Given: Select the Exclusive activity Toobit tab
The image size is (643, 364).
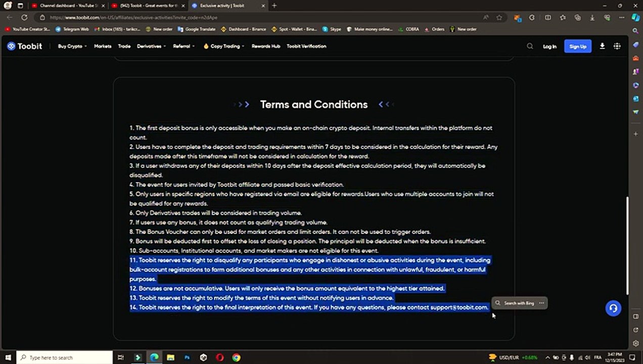Looking at the screenshot, I should [227, 6].
